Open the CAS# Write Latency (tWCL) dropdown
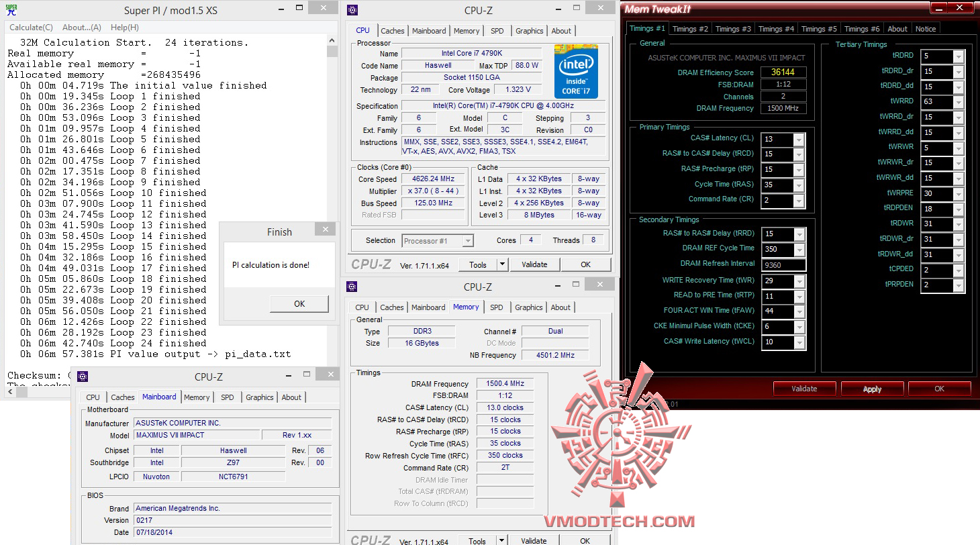 pyautogui.click(x=799, y=342)
